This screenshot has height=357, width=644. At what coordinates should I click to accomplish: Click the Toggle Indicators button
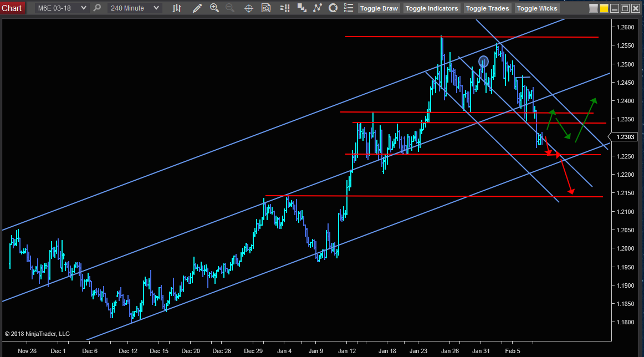tap(432, 8)
